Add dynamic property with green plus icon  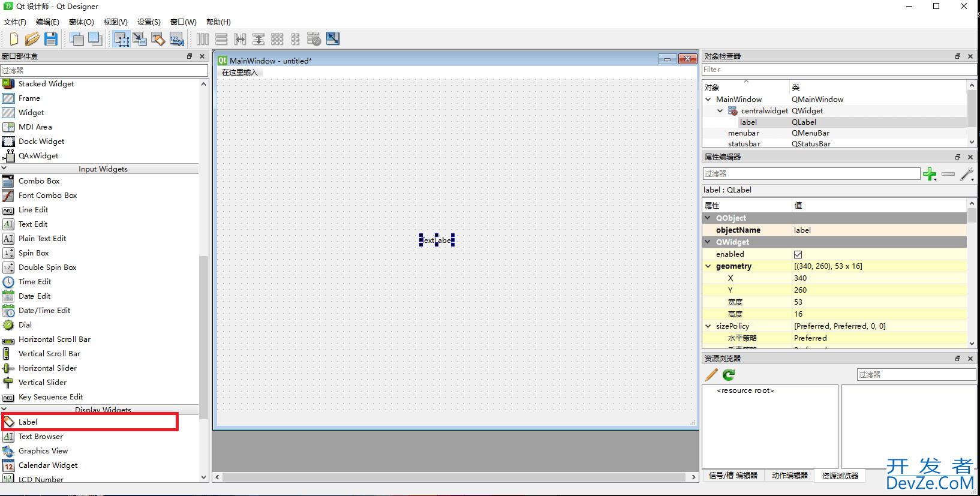click(930, 174)
